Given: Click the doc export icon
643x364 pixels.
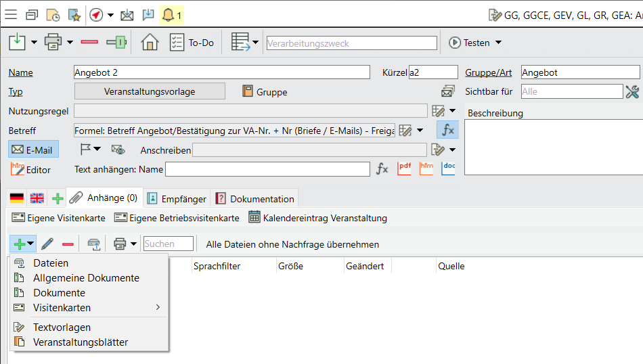Looking at the screenshot, I should pos(448,169).
